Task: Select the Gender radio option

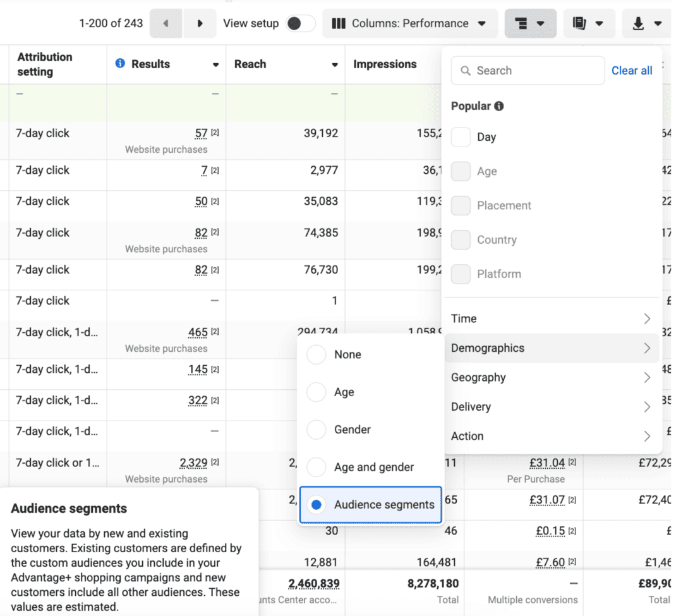Action: click(316, 430)
